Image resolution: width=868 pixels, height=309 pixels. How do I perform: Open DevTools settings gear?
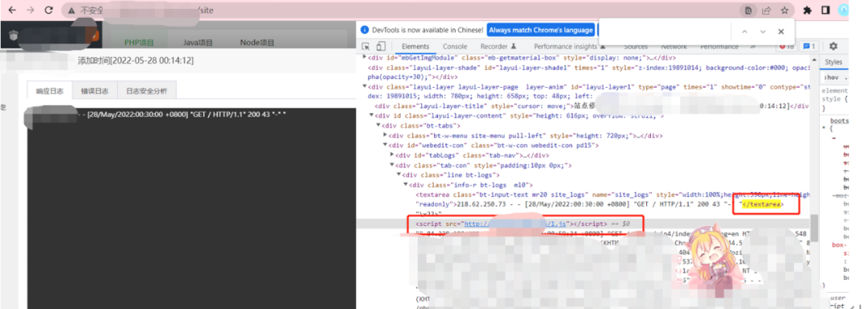point(833,47)
